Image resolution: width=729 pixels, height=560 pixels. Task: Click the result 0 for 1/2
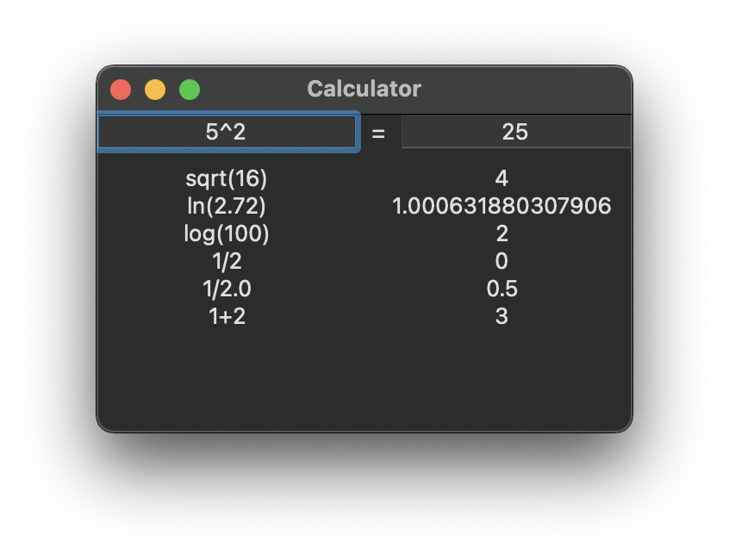click(x=502, y=261)
